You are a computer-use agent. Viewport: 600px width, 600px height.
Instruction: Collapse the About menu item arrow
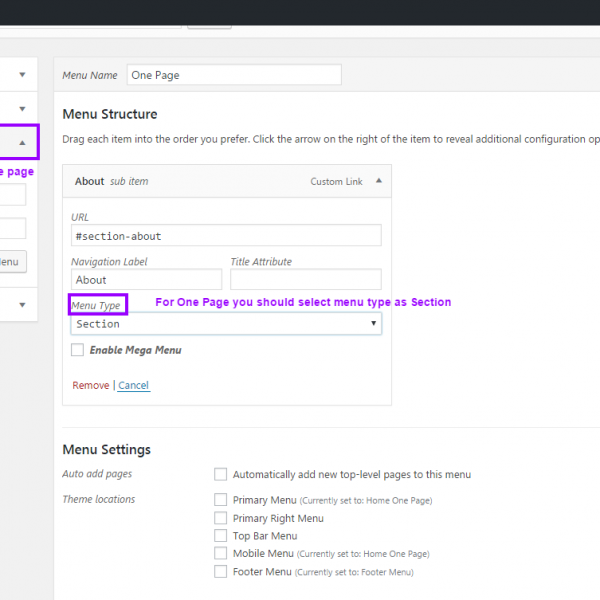tap(378, 181)
